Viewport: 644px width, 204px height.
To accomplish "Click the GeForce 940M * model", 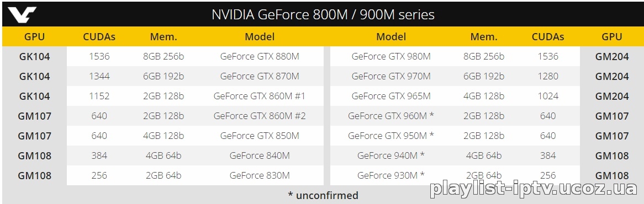I will click(x=391, y=155).
